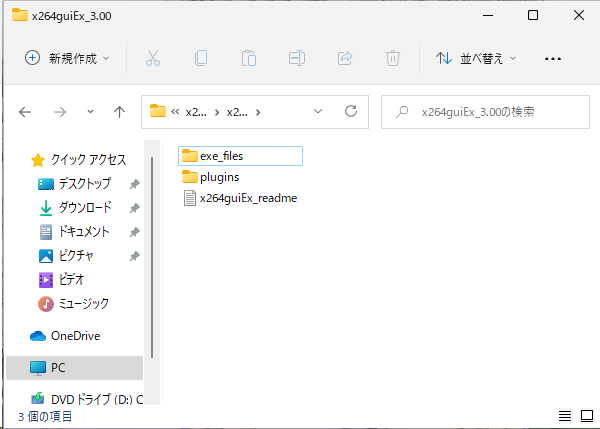Select the x264guiEx_readme file

pos(240,198)
